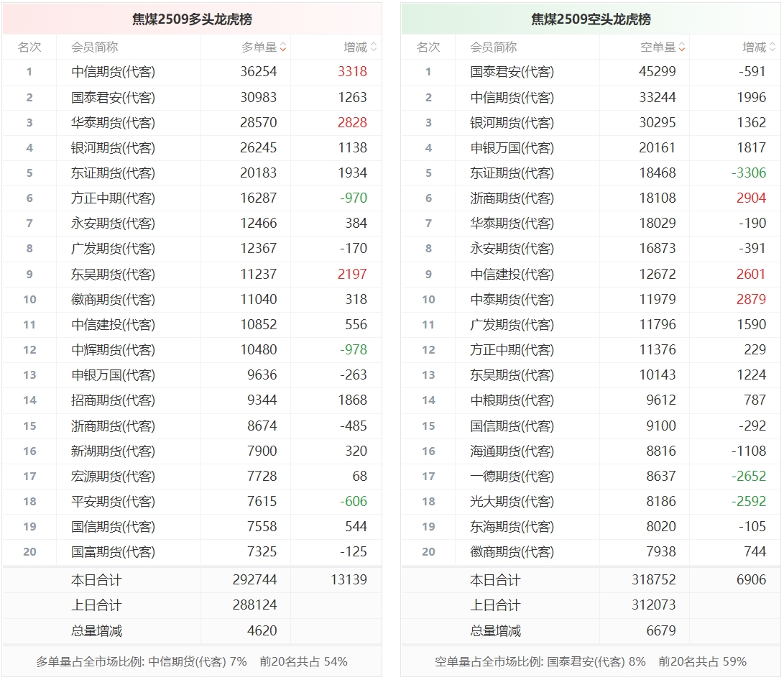Select 中信期货(代客) in long ranking row 1
The image size is (784, 680).
(x=113, y=72)
